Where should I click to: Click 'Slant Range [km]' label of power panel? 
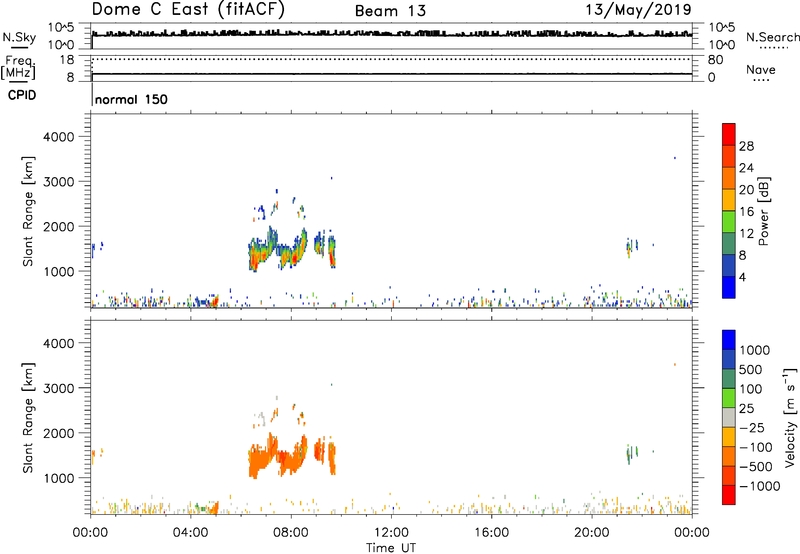[x=28, y=211]
